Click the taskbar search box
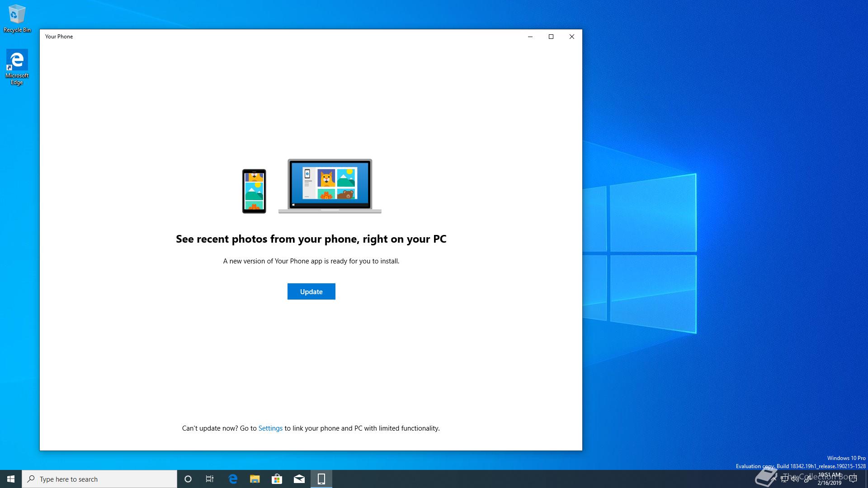Image resolution: width=868 pixels, height=488 pixels. [99, 479]
